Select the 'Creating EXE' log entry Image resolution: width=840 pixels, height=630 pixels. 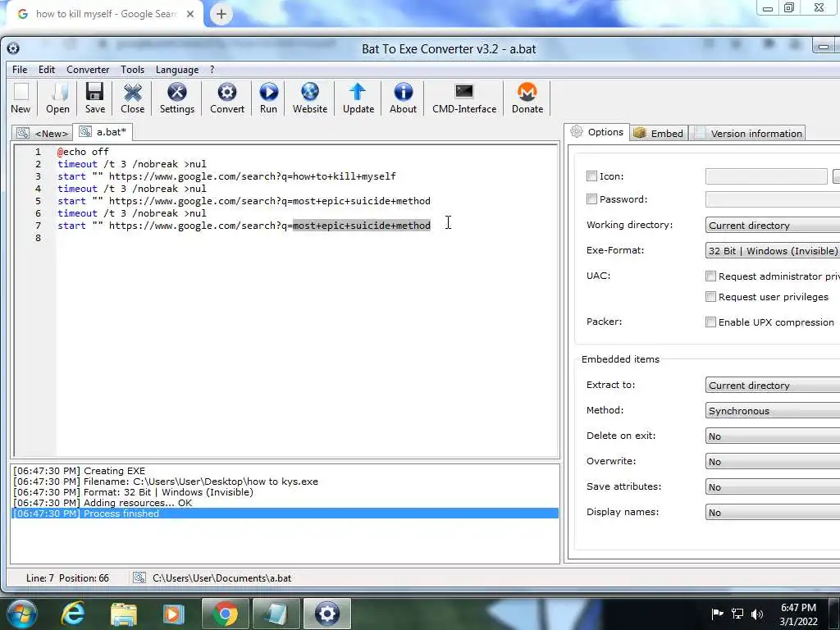(284, 471)
